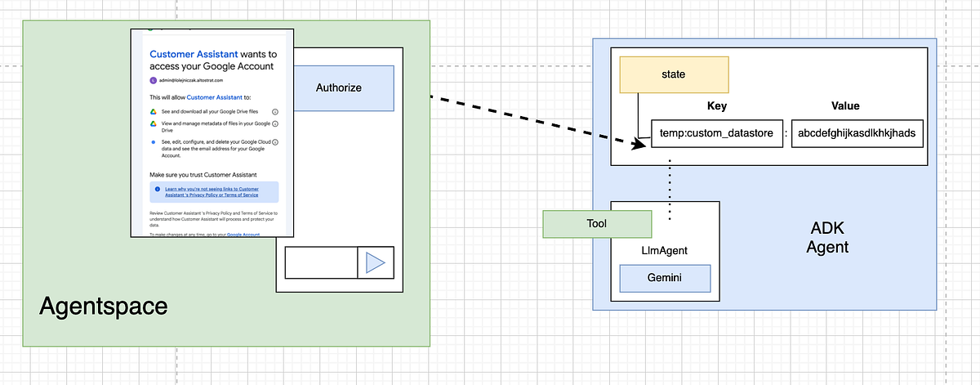Click the purple account avatar next to admin email
980x385 pixels.
[153, 80]
